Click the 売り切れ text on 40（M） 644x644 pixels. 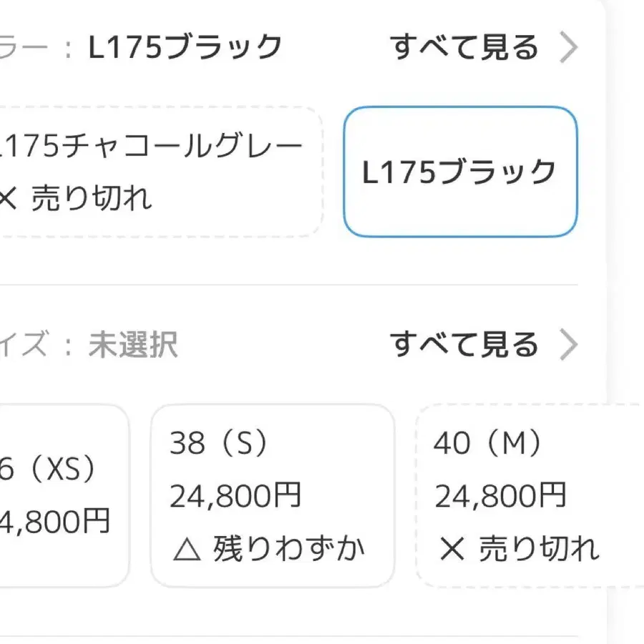[538, 550]
